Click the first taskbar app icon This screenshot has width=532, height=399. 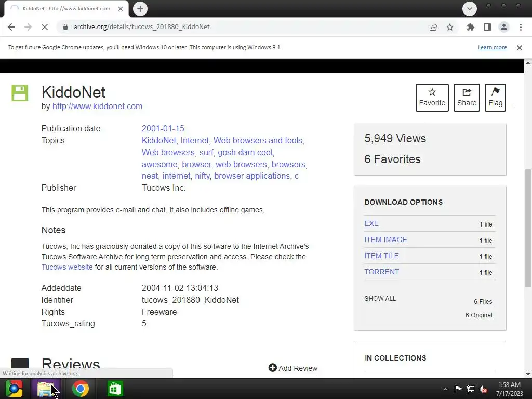14,389
